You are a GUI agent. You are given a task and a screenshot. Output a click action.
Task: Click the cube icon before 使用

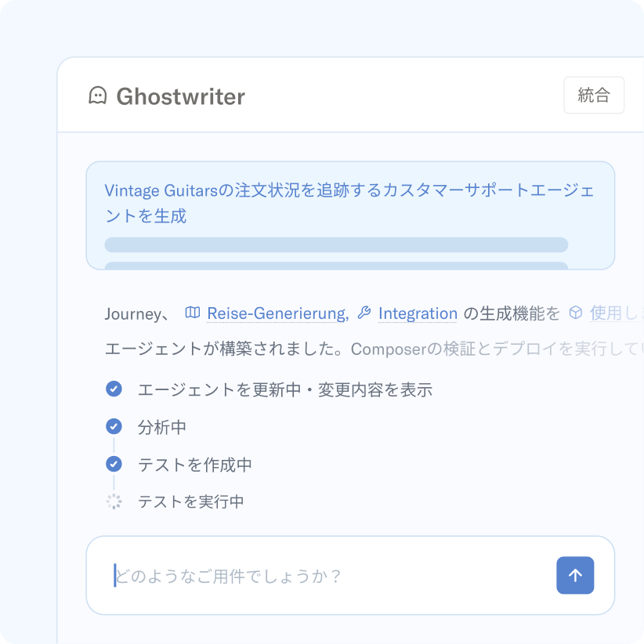(x=575, y=313)
